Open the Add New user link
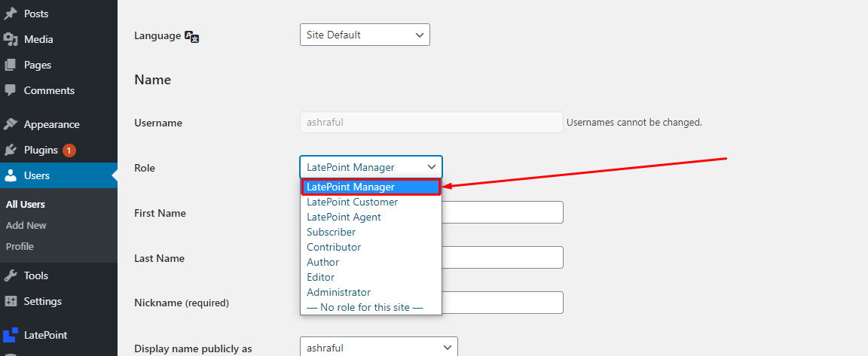The image size is (868, 356). pos(26,225)
